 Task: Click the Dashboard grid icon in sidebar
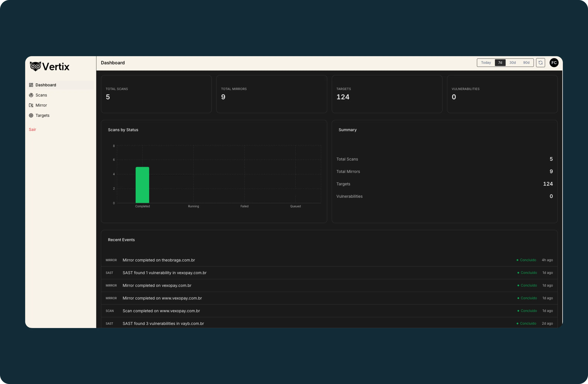coord(31,85)
